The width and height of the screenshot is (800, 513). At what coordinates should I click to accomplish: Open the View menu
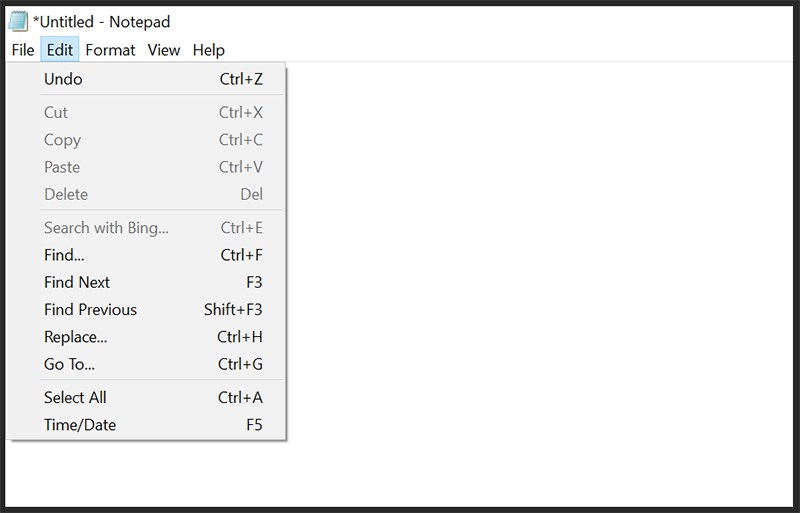(x=164, y=50)
